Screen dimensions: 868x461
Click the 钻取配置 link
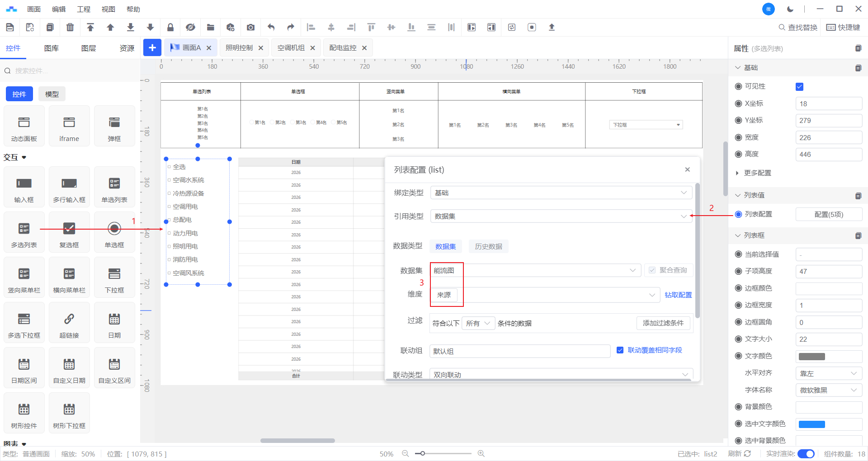point(678,295)
